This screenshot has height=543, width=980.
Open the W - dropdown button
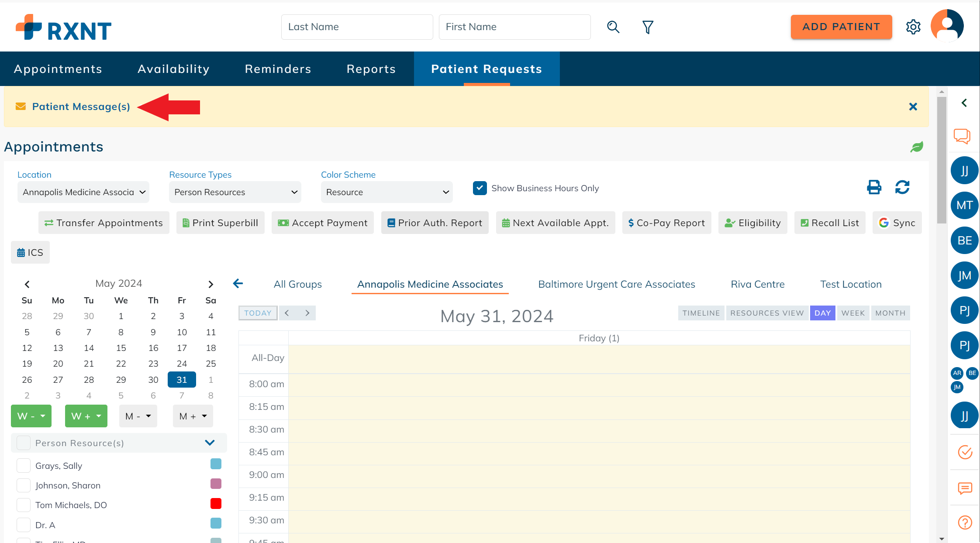(x=31, y=416)
